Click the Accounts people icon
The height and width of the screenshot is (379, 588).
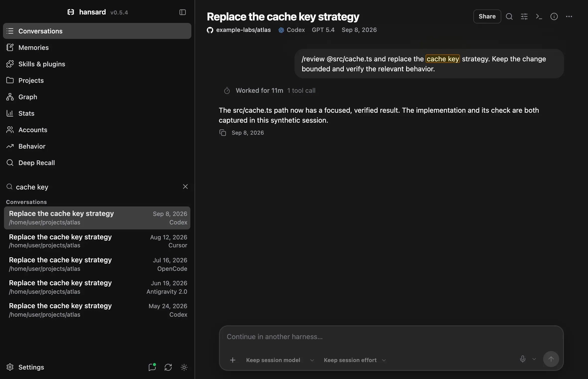pyautogui.click(x=10, y=130)
